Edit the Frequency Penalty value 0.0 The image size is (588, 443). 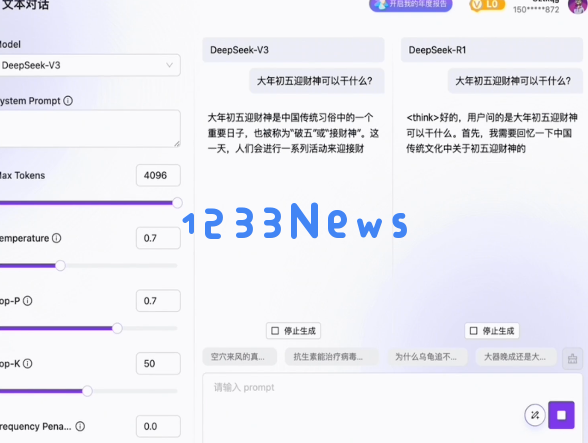pos(158,426)
